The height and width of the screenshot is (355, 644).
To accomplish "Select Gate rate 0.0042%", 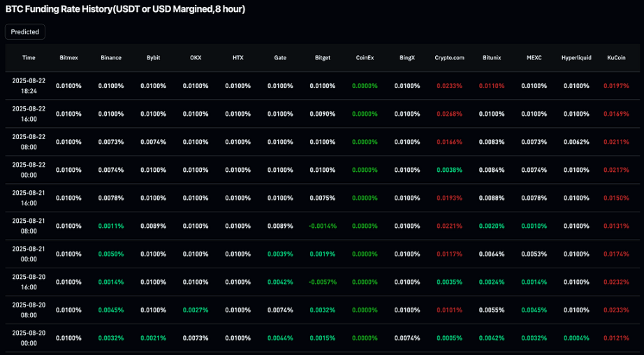I will point(280,282).
